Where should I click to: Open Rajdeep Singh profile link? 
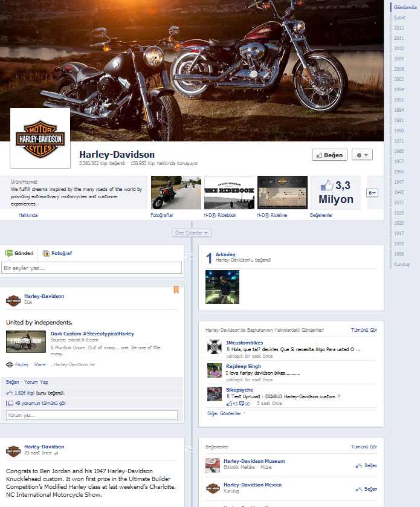tap(244, 366)
